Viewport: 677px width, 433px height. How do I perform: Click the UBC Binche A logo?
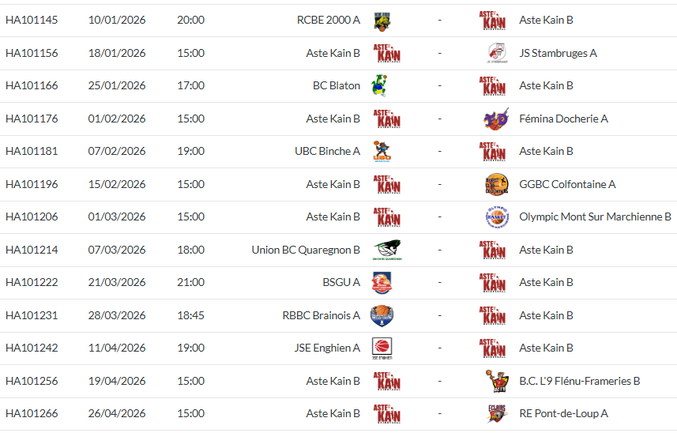coord(382,151)
